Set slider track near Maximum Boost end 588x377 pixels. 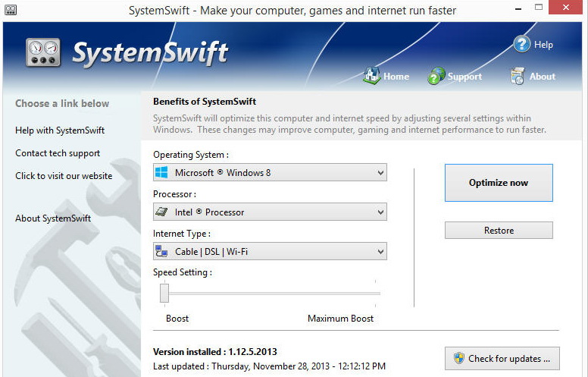(375, 294)
